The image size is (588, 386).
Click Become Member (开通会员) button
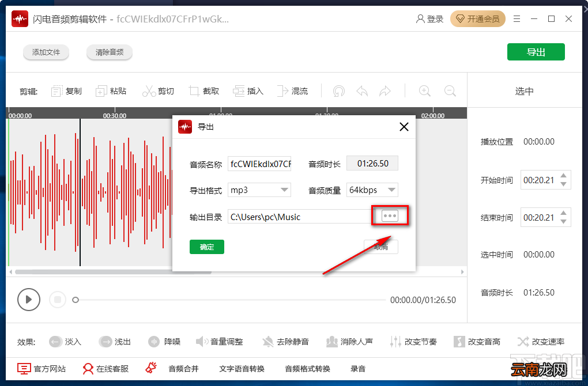point(478,19)
